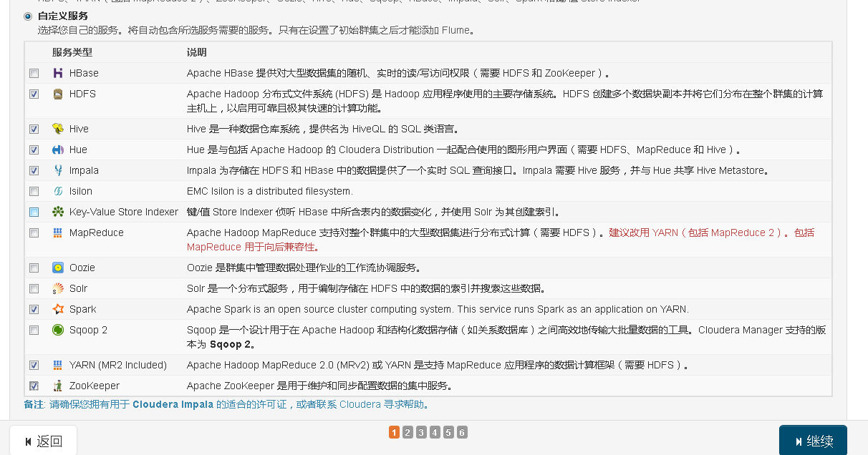Click the 说明 column header

(197, 53)
